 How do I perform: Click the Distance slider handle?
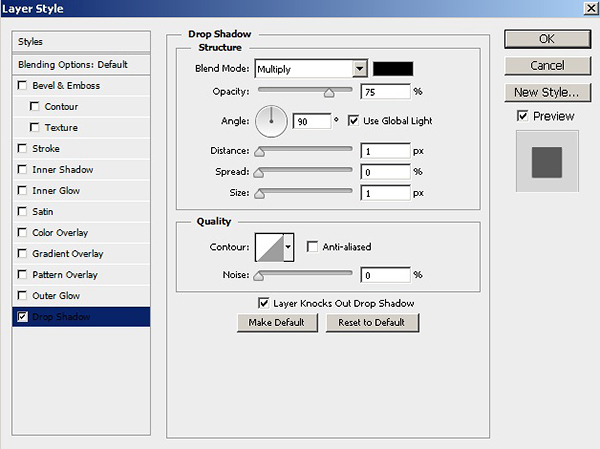coord(259,152)
